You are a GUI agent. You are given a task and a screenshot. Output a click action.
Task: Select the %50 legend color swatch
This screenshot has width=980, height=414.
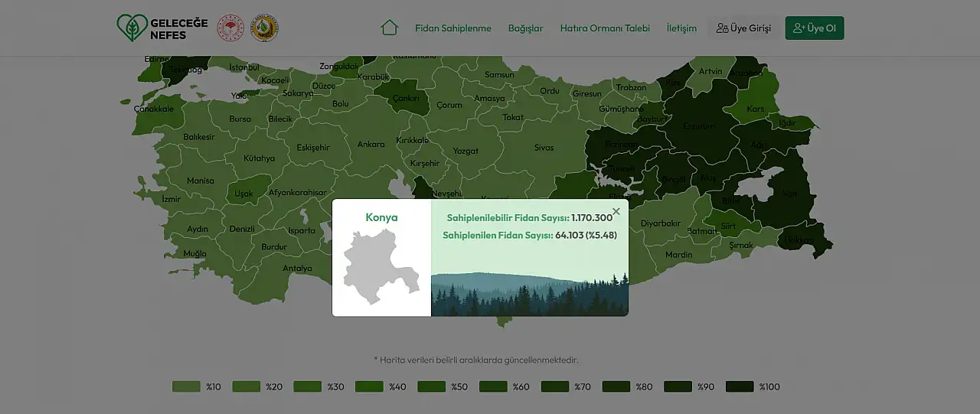[x=431, y=386]
